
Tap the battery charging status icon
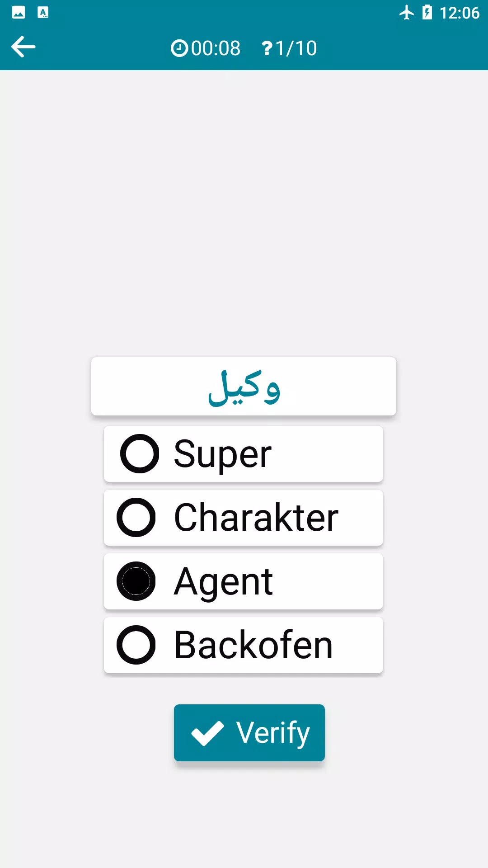(x=427, y=13)
